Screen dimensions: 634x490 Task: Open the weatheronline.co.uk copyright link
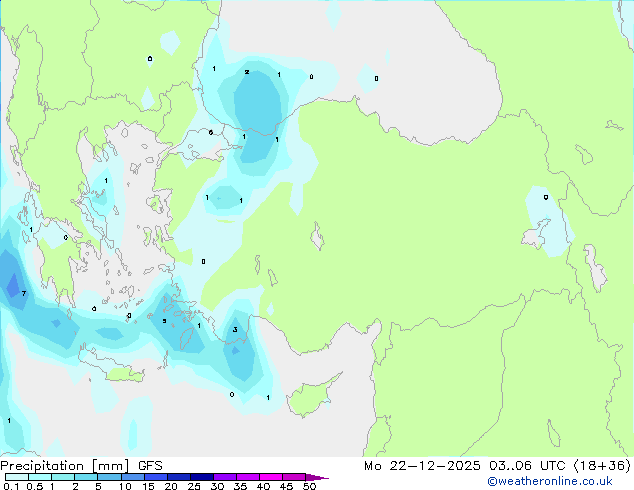(550, 481)
